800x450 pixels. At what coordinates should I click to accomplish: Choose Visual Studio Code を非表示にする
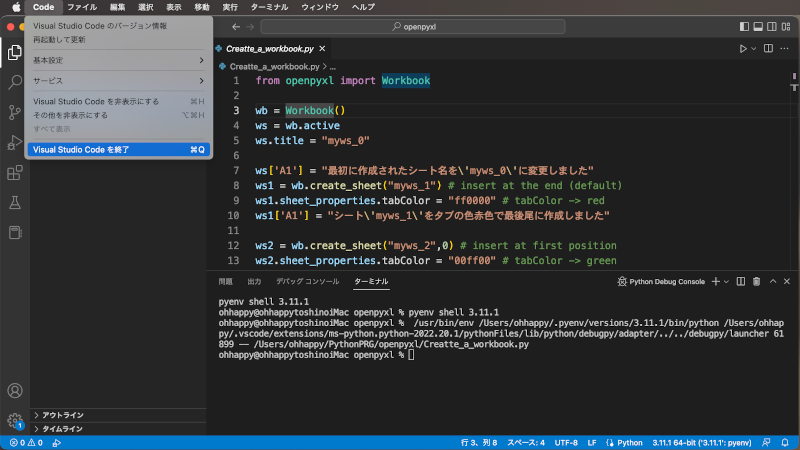118,102
